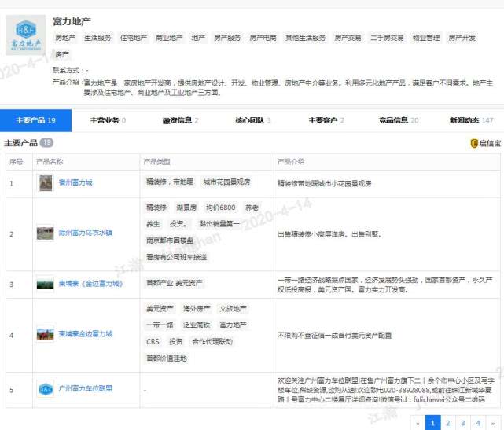Select page 1 in pagination
504x430 pixels.
432,423
